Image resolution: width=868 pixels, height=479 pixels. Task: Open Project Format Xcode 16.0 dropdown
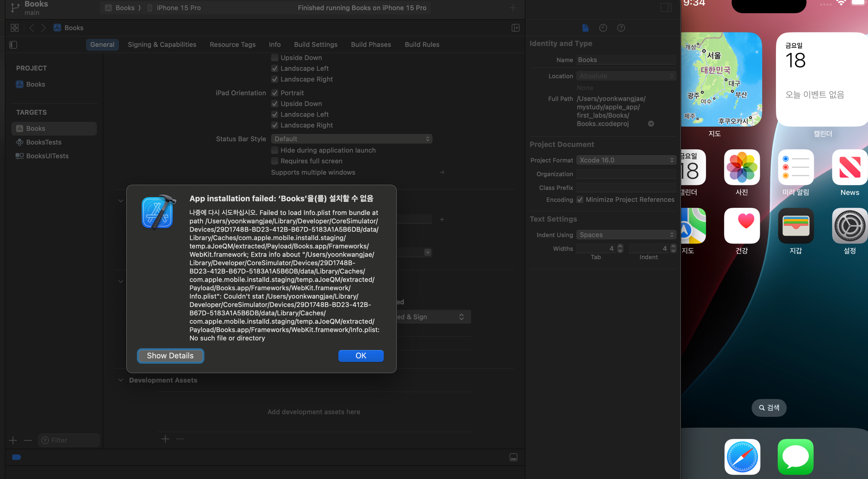pos(626,160)
